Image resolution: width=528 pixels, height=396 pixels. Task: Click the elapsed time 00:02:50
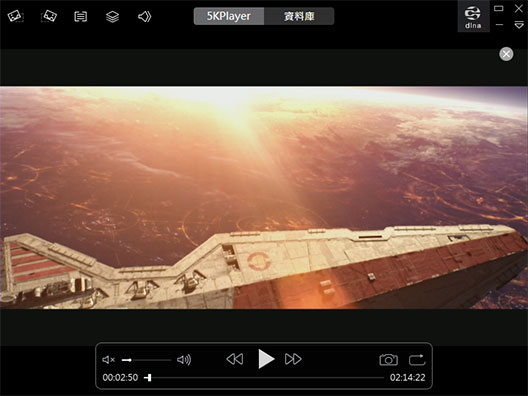120,377
